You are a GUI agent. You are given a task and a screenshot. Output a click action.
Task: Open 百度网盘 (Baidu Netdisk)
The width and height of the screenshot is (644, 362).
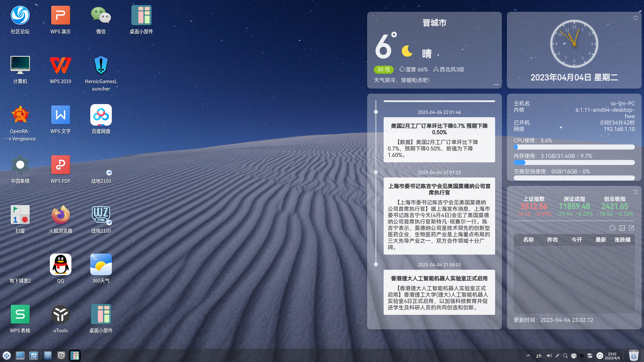click(100, 115)
